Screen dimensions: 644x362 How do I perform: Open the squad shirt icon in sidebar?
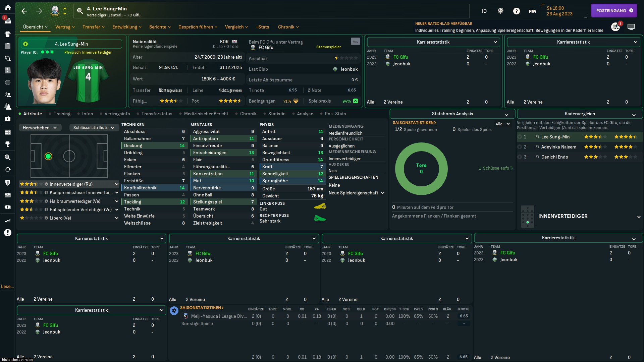[x=7, y=34]
